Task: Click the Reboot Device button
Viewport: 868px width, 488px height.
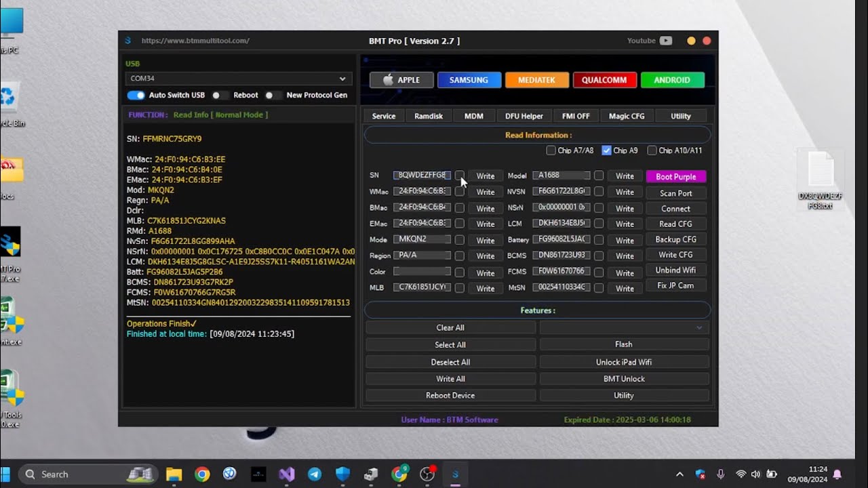Action: pos(450,395)
